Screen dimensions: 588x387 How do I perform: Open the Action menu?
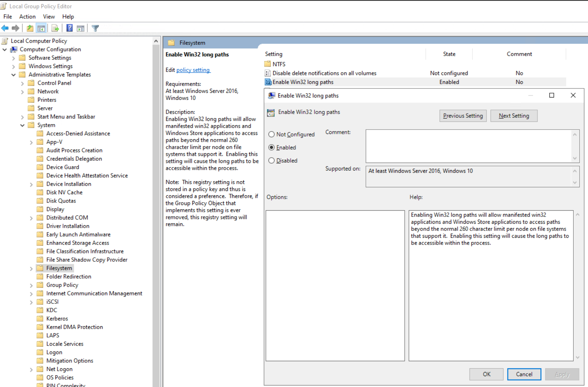(x=27, y=17)
